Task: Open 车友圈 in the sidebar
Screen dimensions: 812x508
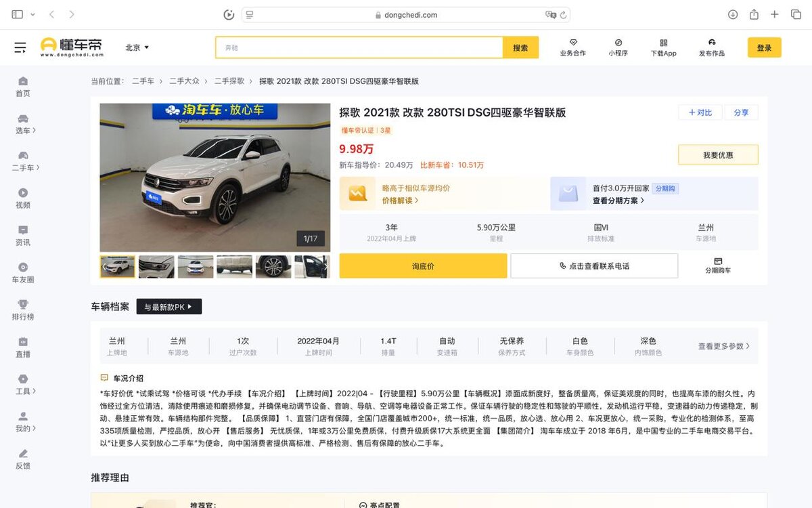Action: point(23,273)
